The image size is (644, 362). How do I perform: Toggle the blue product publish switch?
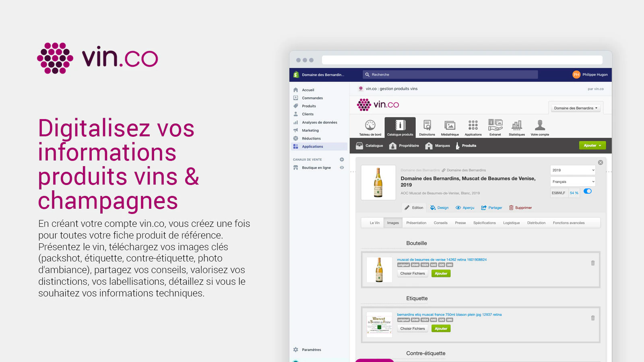click(588, 191)
